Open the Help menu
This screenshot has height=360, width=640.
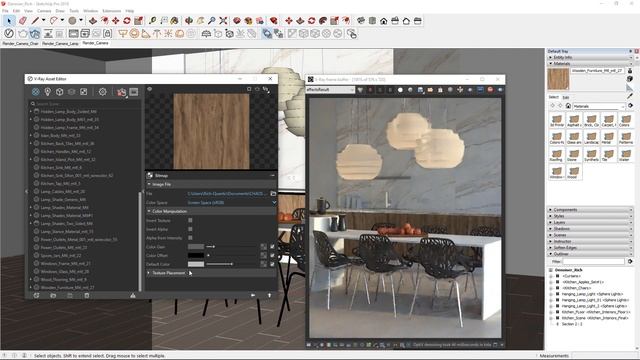point(129,11)
